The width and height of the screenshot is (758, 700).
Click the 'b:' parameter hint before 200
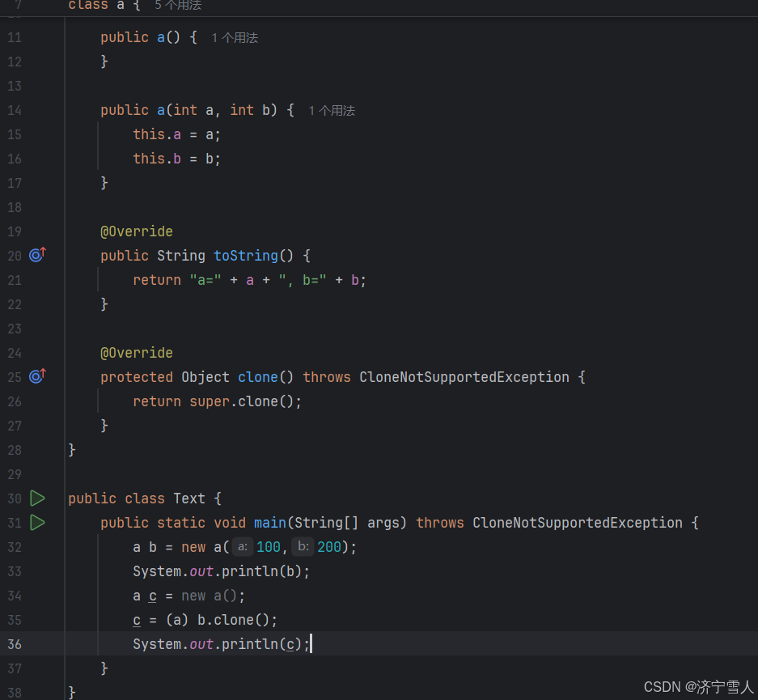click(x=303, y=547)
